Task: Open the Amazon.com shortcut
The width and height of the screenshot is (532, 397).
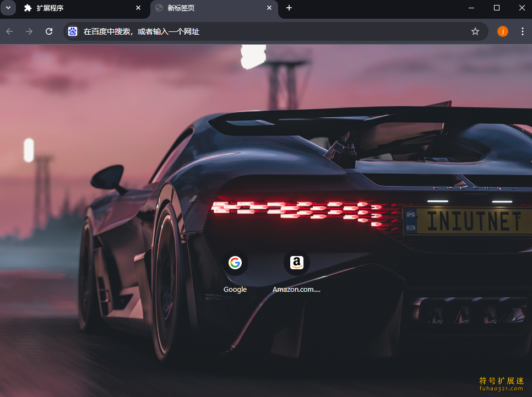Action: pyautogui.click(x=296, y=263)
